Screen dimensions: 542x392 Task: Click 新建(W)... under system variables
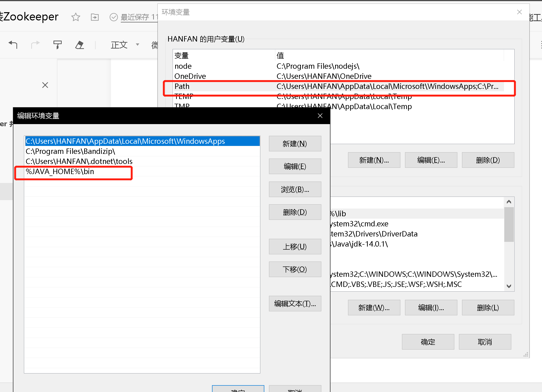coord(374,308)
